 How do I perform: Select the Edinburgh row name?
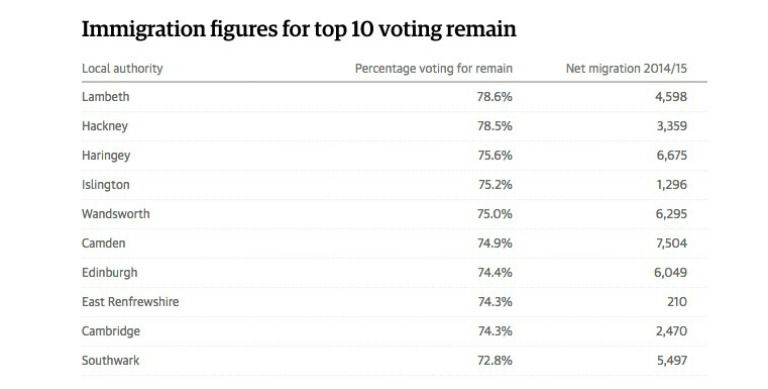(x=110, y=272)
